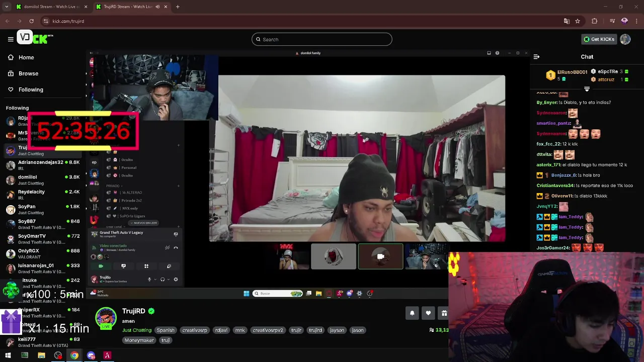Select the creativosrpv2 tag

coord(268,330)
